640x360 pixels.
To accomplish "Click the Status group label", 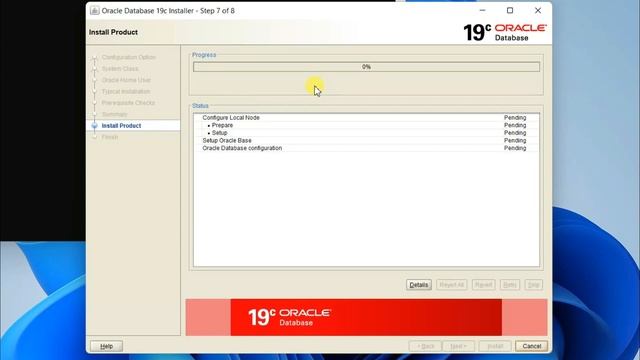I will click(200, 106).
